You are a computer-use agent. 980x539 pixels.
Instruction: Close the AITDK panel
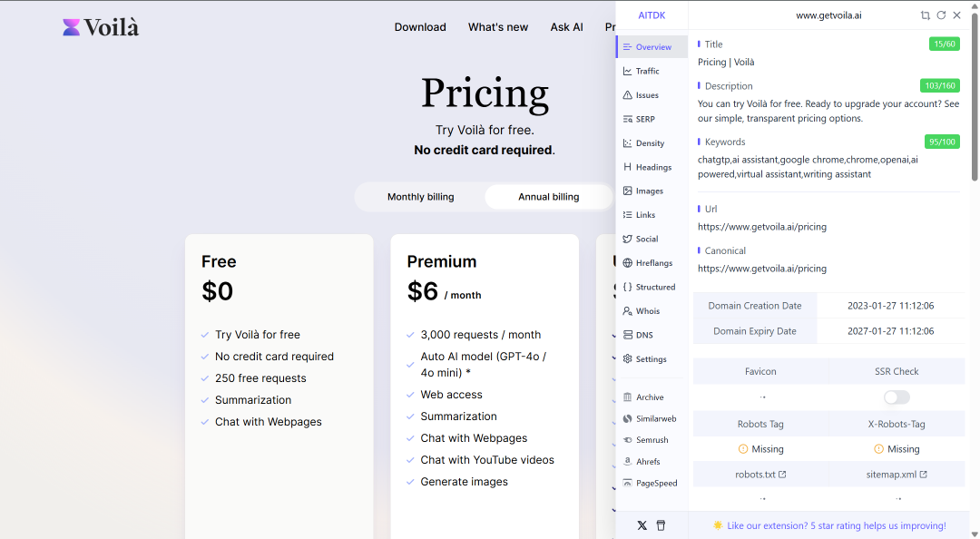[x=957, y=15]
